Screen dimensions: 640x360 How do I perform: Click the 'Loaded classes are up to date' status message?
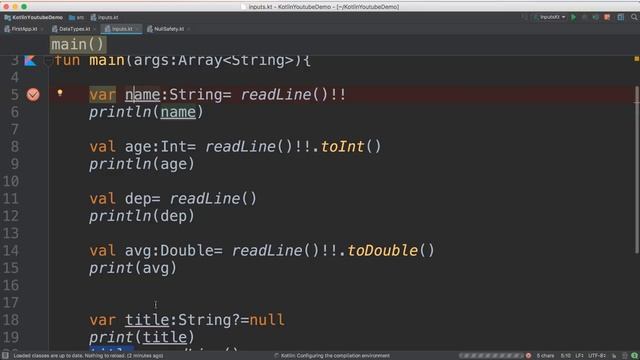[x=88, y=356]
